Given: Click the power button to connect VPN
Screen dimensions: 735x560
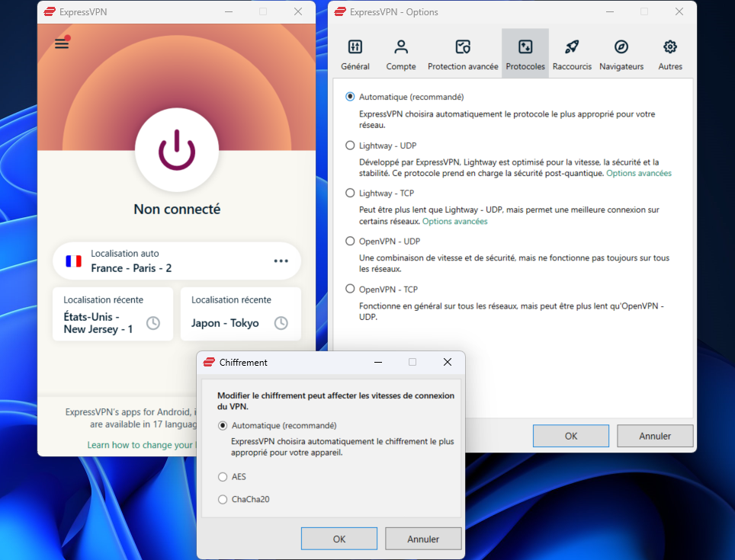Looking at the screenshot, I should (177, 150).
